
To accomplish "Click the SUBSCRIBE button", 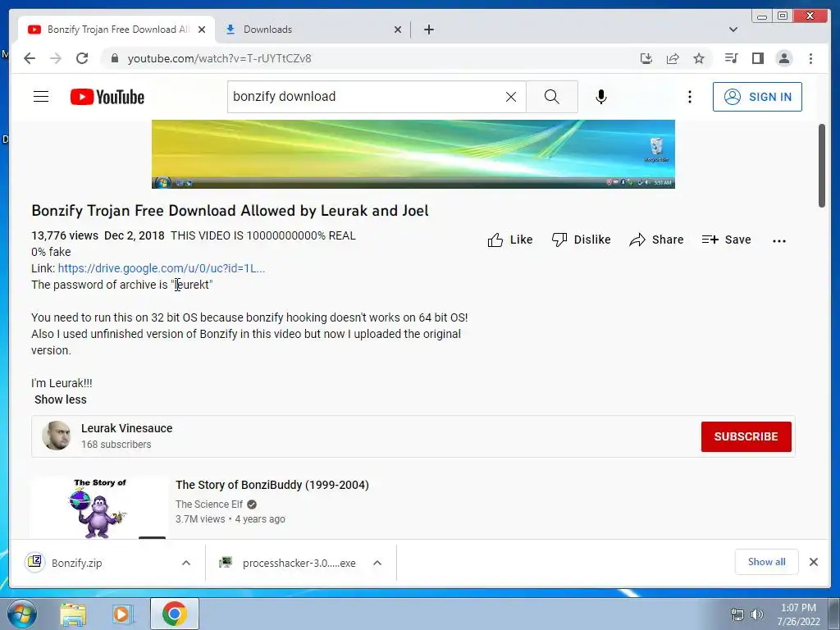I will 746,436.
